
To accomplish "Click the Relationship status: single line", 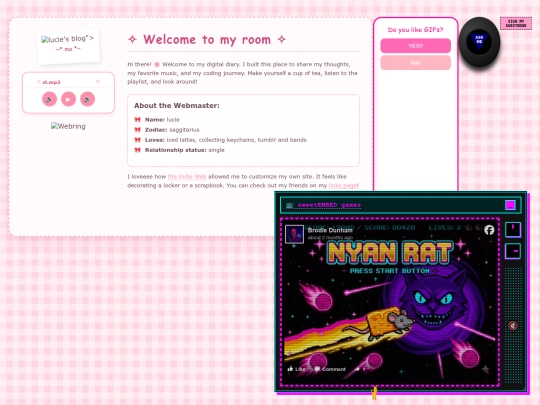I will pos(185,150).
